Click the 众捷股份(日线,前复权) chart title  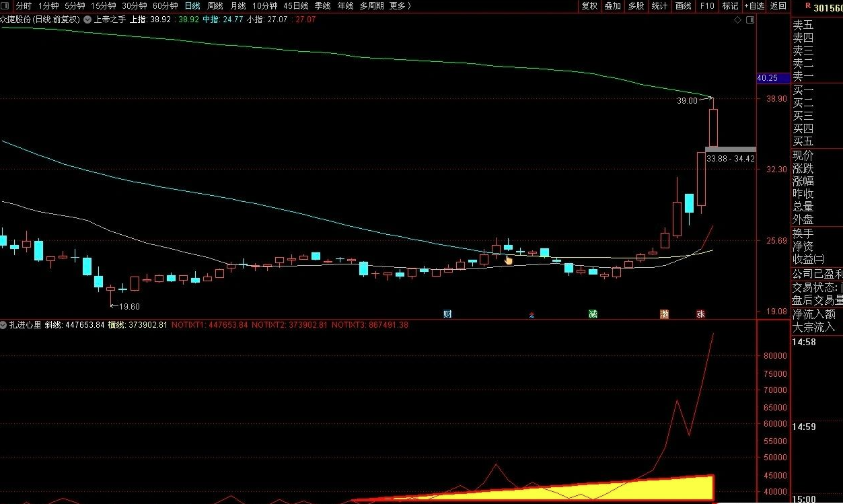click(40, 20)
